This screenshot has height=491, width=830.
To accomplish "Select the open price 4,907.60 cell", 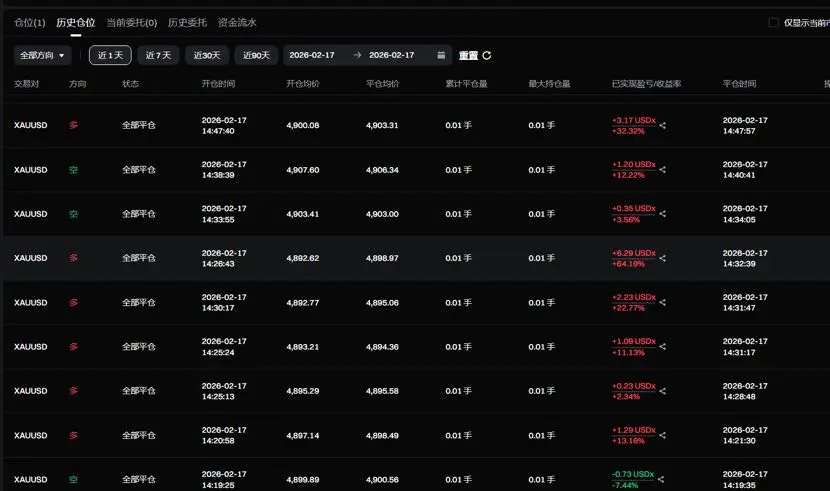I will pos(303,170).
